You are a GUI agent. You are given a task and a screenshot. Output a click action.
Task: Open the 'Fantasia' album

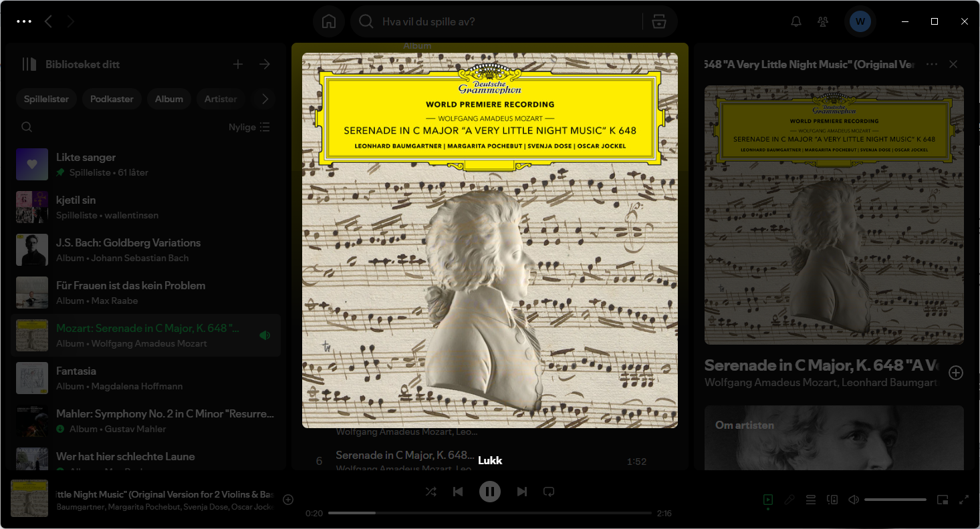tap(146, 378)
